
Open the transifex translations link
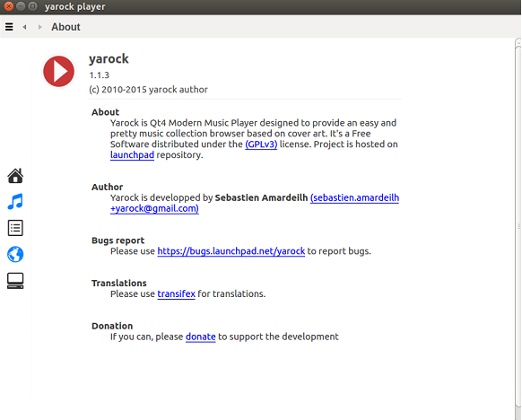click(x=176, y=293)
